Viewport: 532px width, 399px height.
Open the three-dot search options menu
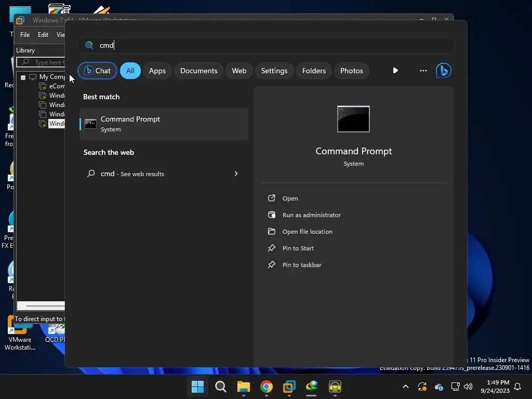(x=423, y=71)
